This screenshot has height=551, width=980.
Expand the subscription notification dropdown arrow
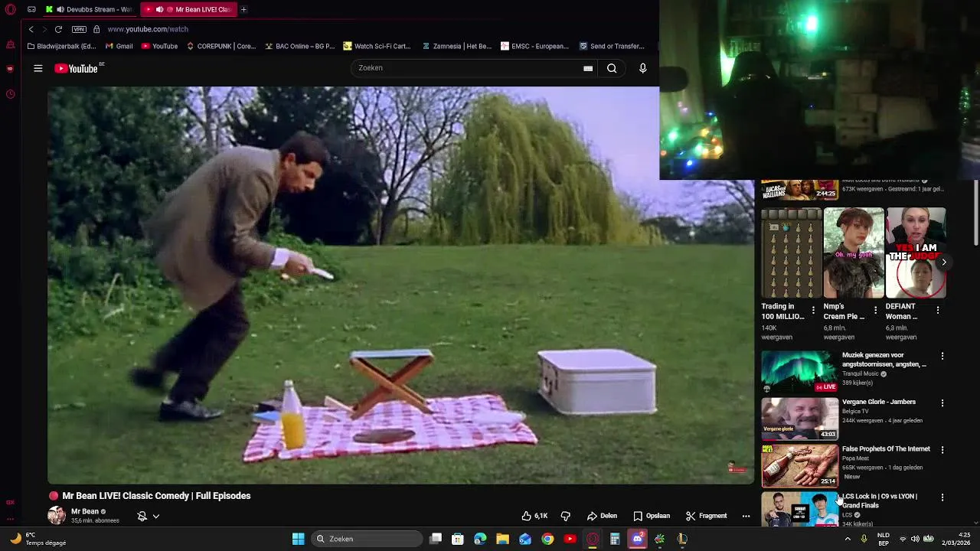coord(156,516)
